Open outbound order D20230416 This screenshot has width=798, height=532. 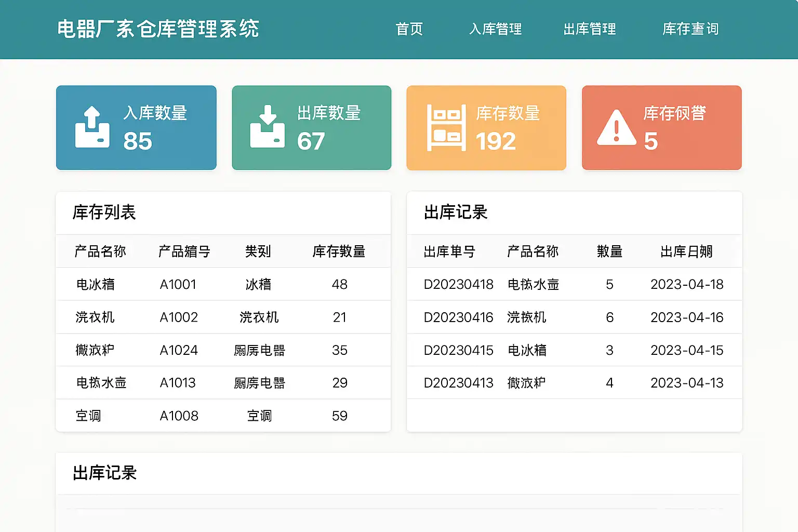click(458, 317)
